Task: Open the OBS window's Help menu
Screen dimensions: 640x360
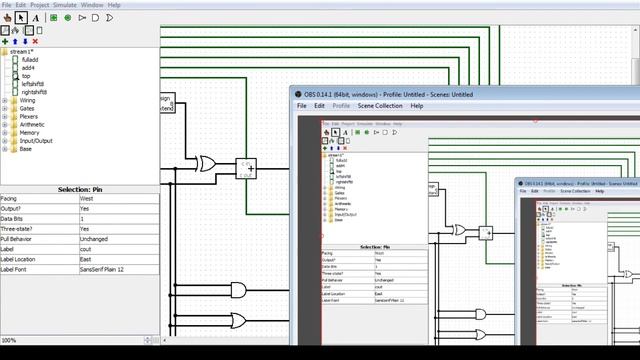Action: pyautogui.click(x=417, y=106)
